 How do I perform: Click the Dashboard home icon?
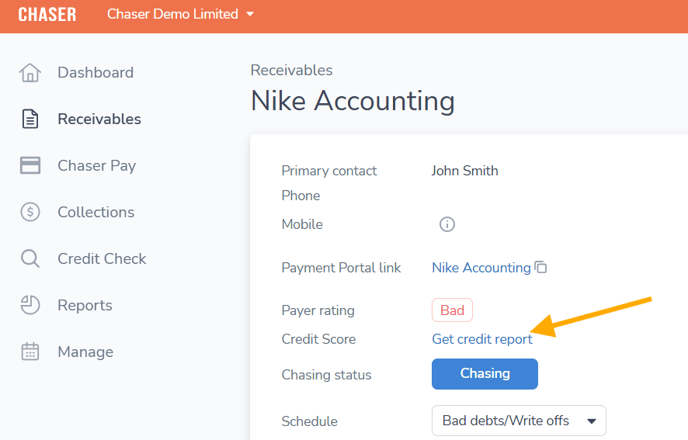pyautogui.click(x=30, y=73)
